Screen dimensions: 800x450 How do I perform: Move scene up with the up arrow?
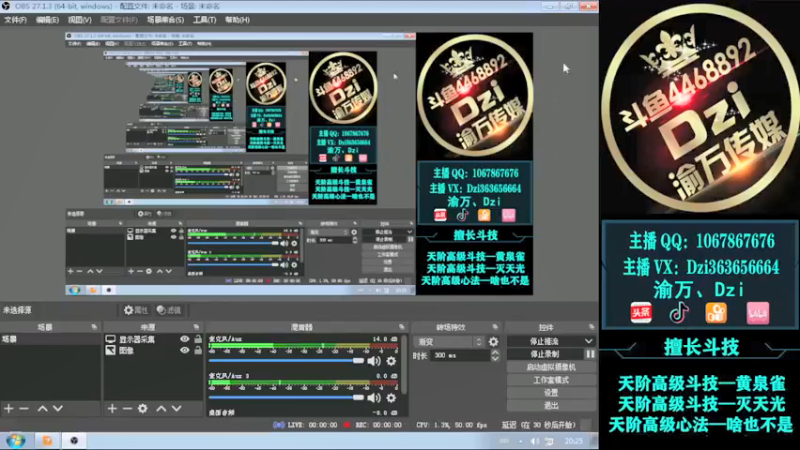pyautogui.click(x=43, y=408)
